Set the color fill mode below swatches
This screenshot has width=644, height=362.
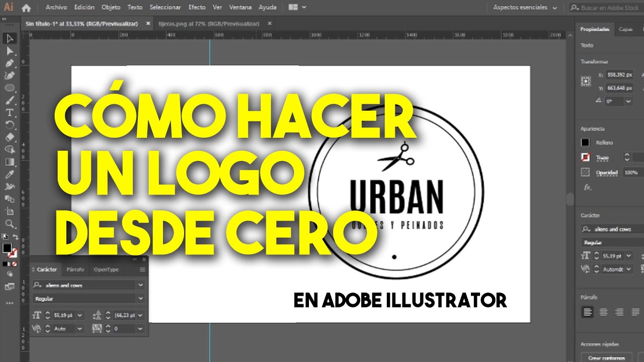coord(5,263)
